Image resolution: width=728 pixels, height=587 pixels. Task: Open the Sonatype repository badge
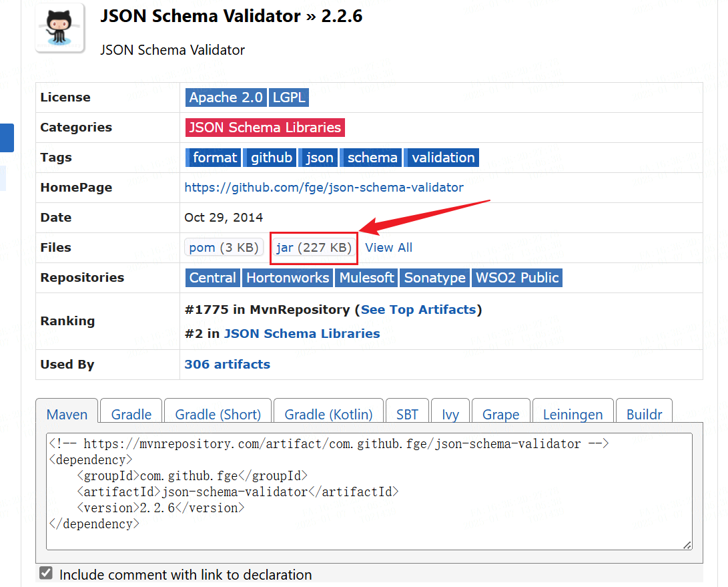click(434, 278)
